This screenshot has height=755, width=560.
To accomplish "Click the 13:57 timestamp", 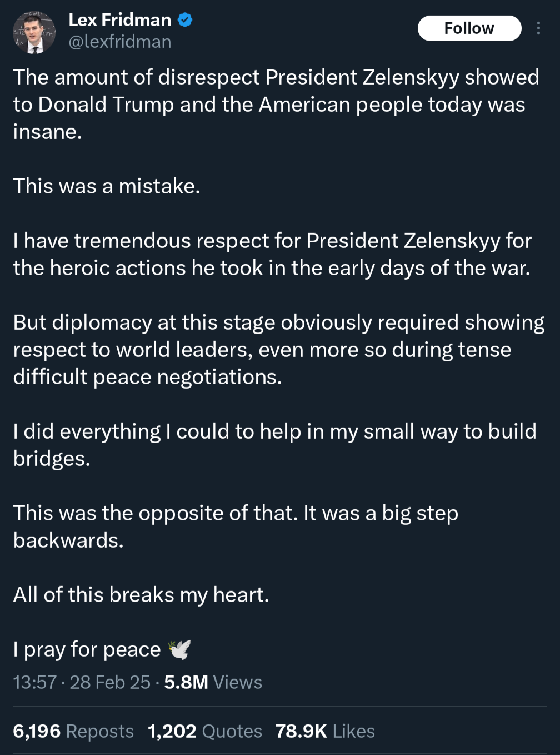I will [35, 682].
